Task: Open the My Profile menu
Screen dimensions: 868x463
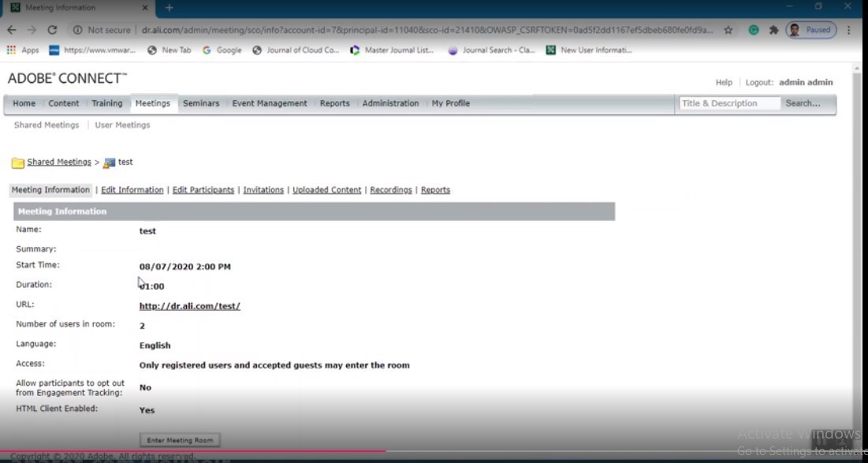Action: 451,103
